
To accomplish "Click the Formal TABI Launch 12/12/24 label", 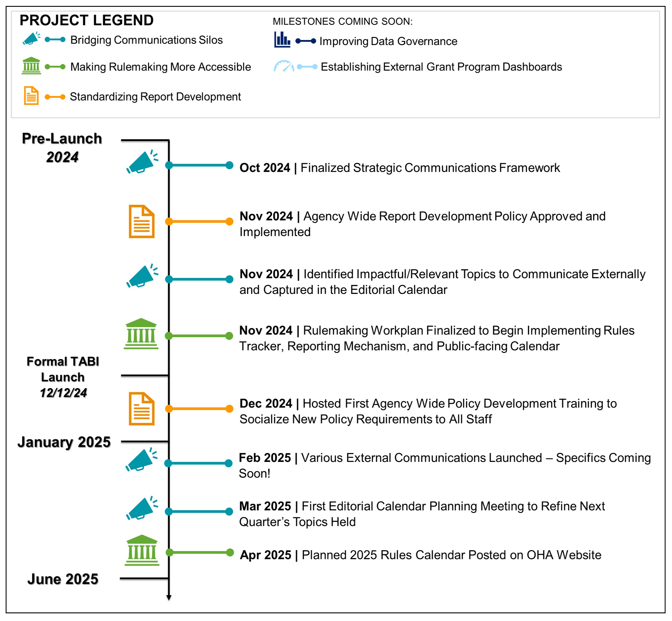I will click(63, 377).
